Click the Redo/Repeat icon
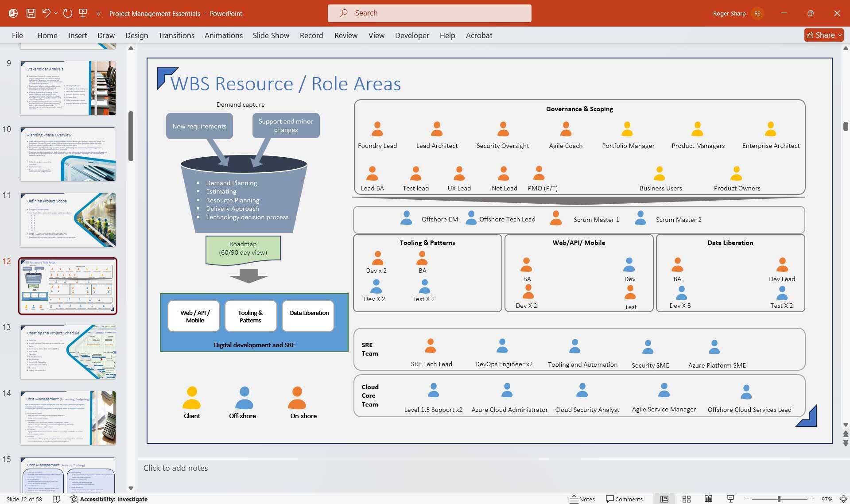This screenshot has width=850, height=504. click(x=68, y=13)
